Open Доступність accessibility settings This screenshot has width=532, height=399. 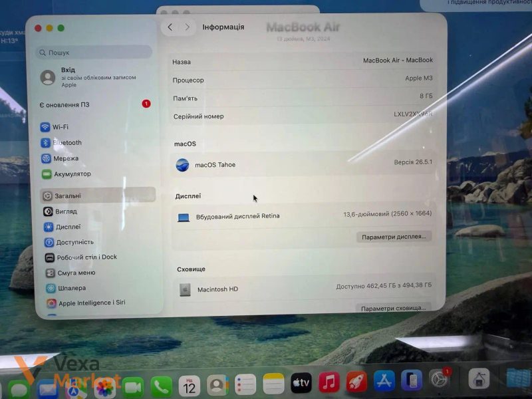coord(69,242)
